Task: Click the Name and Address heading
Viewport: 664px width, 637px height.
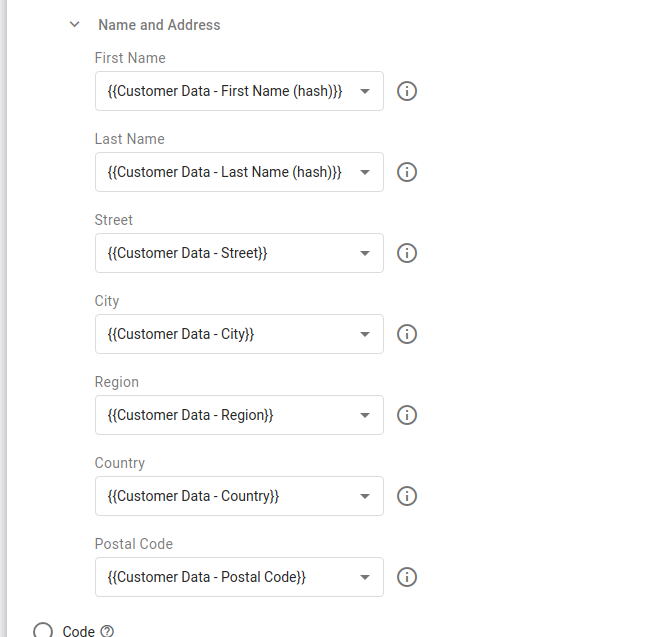Action: pyautogui.click(x=159, y=25)
